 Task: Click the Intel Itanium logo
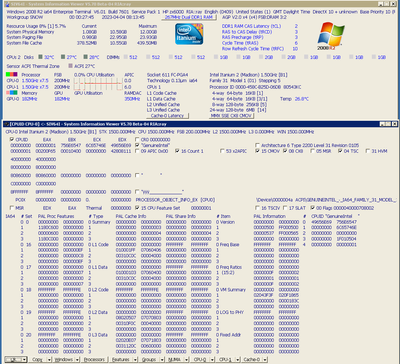[189, 34]
